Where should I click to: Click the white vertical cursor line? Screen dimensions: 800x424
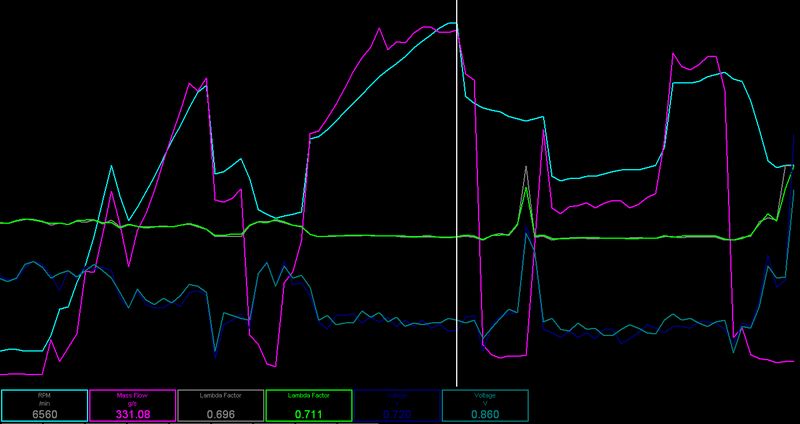tap(457, 200)
